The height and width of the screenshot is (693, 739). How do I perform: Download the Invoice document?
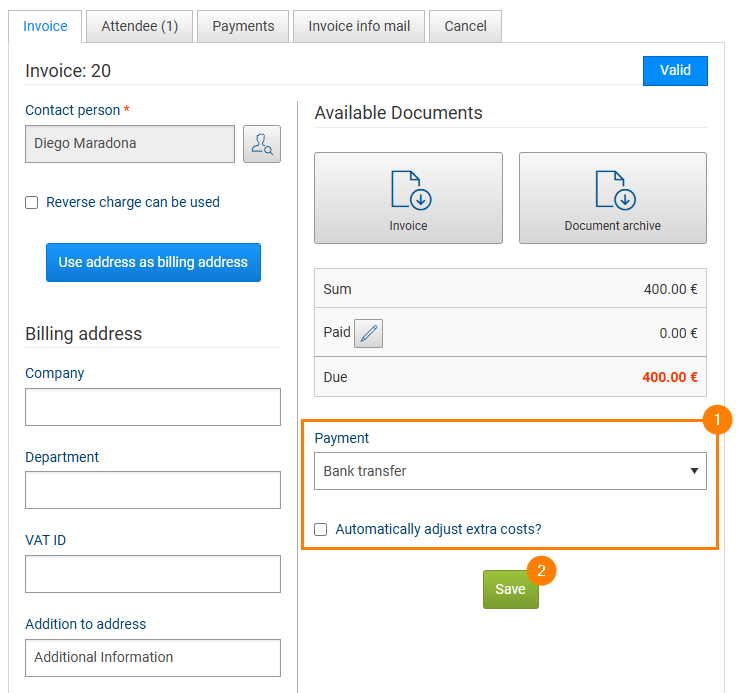pyautogui.click(x=408, y=198)
